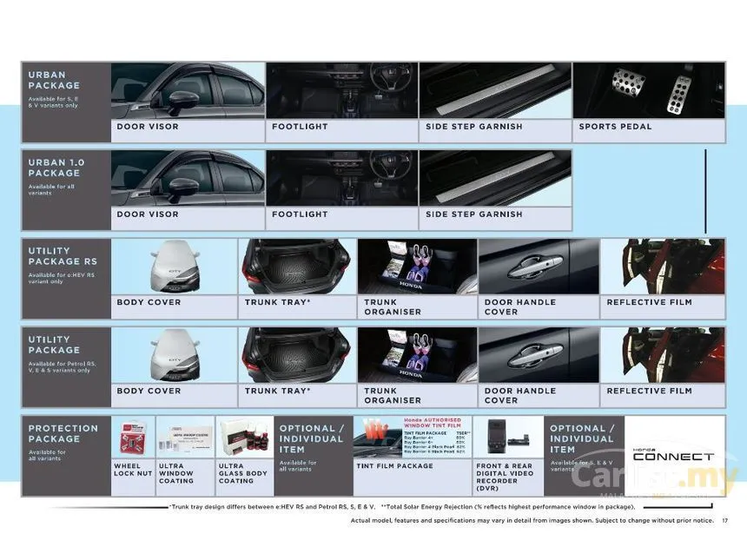747x560 pixels.
Task: Click the Utility Package RS heading
Action: coord(63,256)
